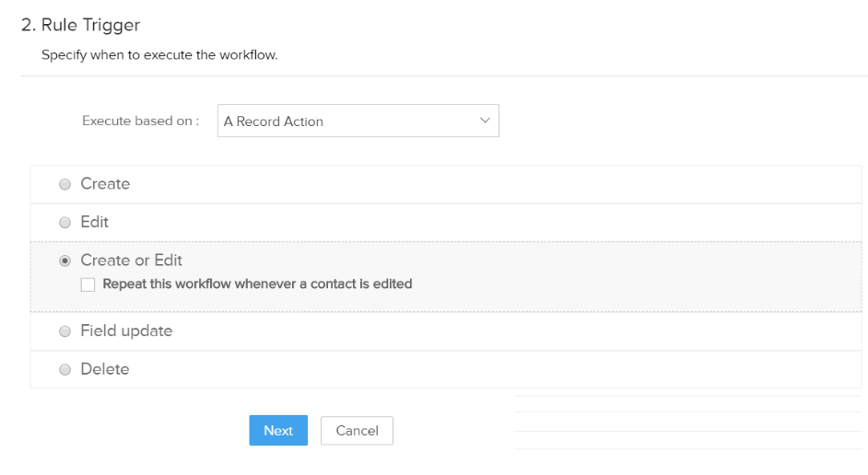Click the Execute based on label
The image size is (868, 475).
click(141, 121)
